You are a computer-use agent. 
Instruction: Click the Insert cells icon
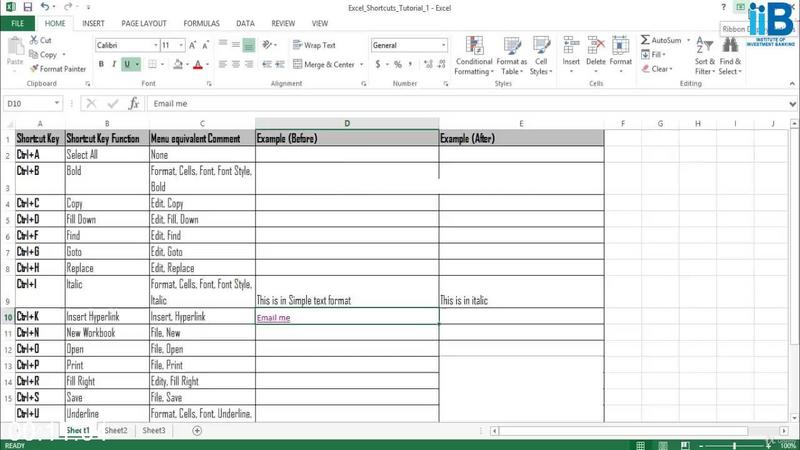tap(571, 45)
